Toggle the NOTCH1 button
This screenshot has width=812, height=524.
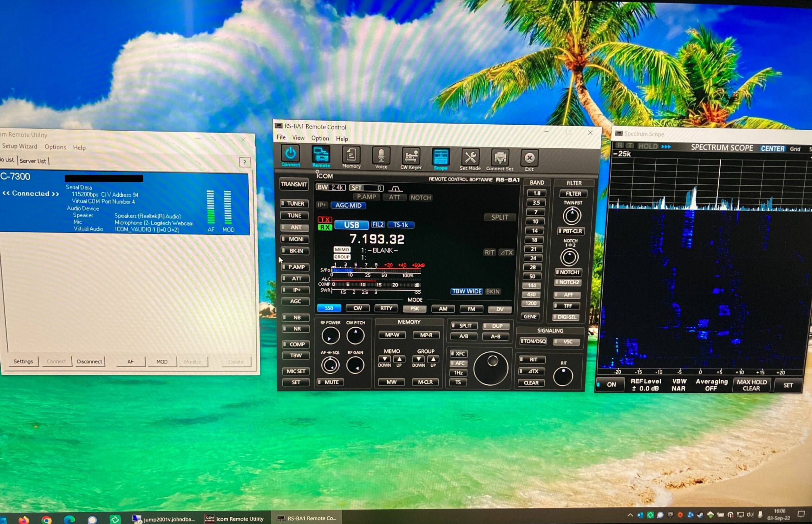[x=568, y=272]
